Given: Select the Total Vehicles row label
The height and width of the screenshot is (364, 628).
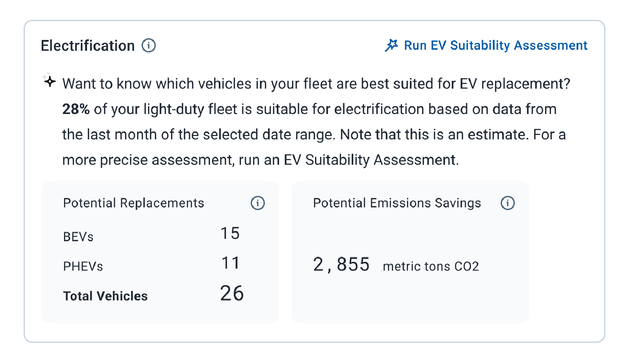Looking at the screenshot, I should coord(105,296).
